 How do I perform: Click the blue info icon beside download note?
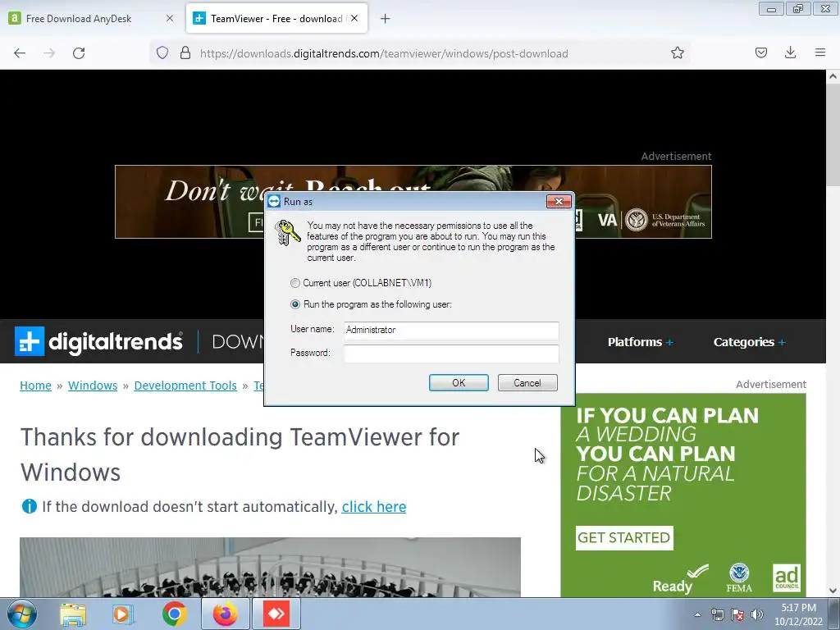click(x=29, y=506)
